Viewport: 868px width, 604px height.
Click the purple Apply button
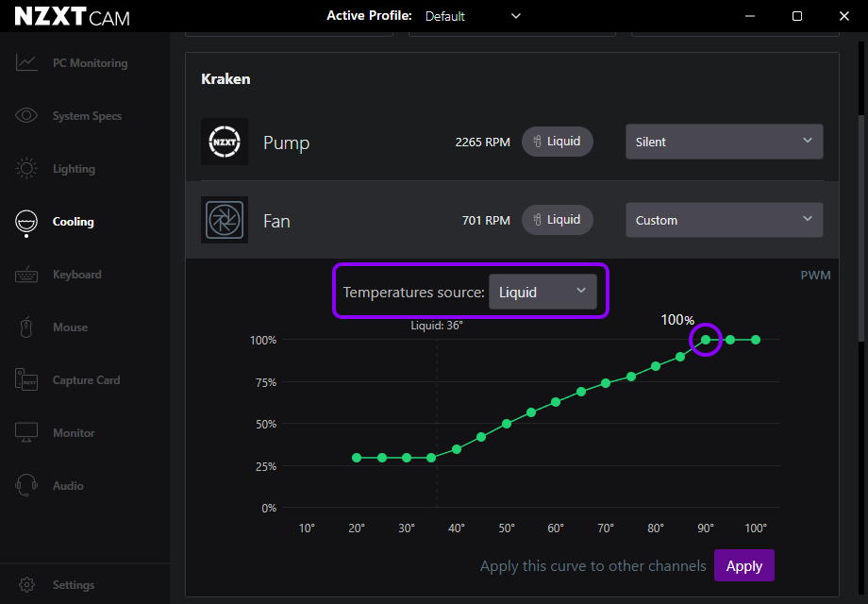(743, 566)
